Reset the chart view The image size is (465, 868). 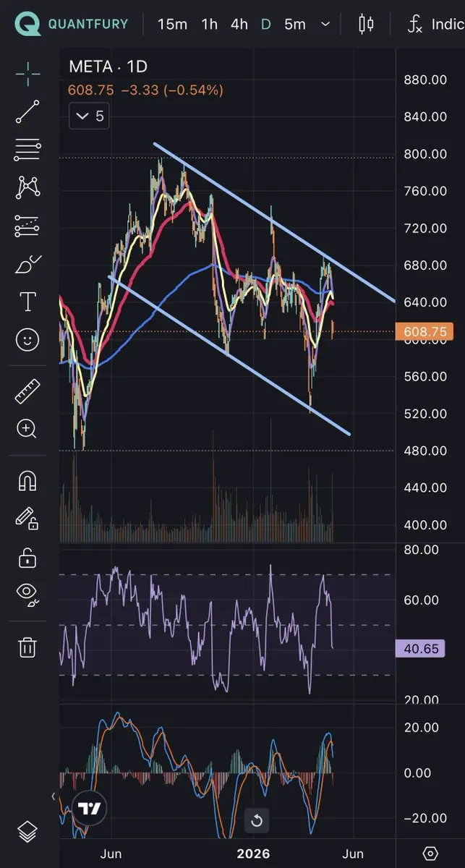[x=256, y=821]
